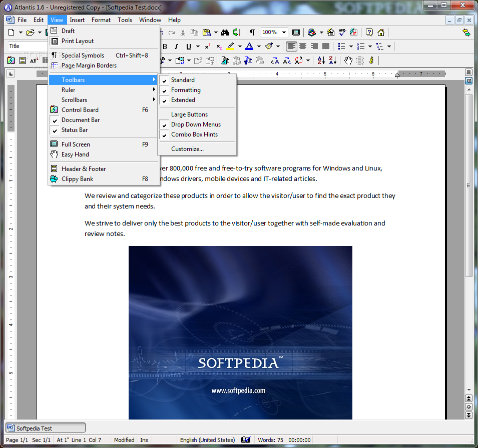Open Customize... toolbar settings
Image resolution: width=478 pixels, height=448 pixels.
[197, 149]
